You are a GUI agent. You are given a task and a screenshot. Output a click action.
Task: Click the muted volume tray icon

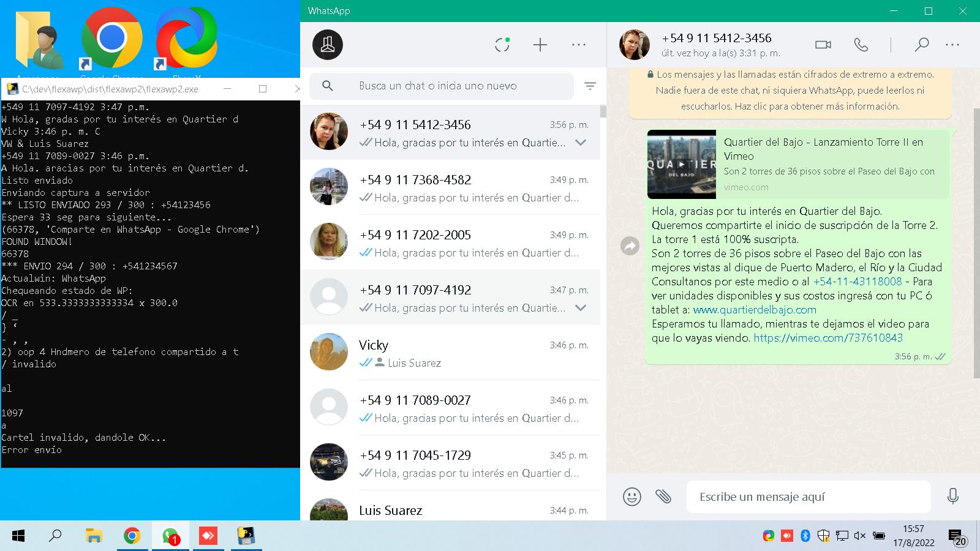click(860, 536)
